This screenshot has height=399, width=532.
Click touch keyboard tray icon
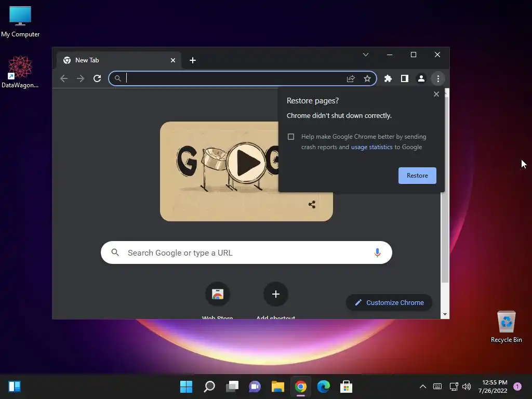437,387
